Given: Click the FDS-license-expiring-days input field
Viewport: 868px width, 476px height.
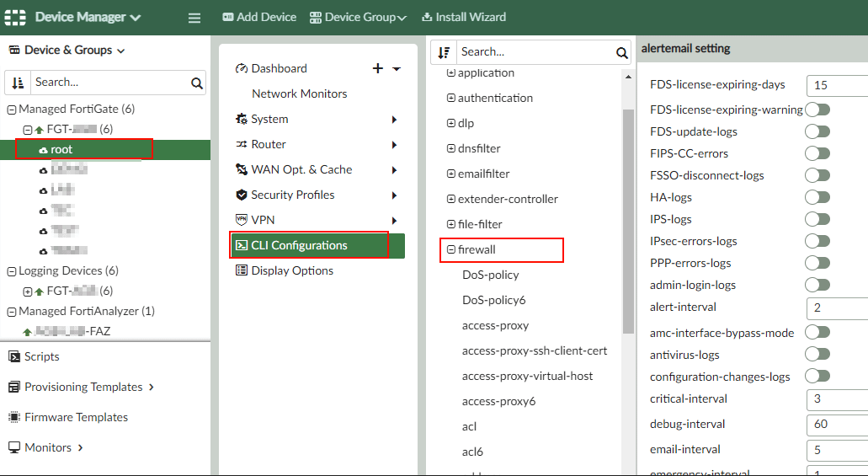Looking at the screenshot, I should point(838,85).
